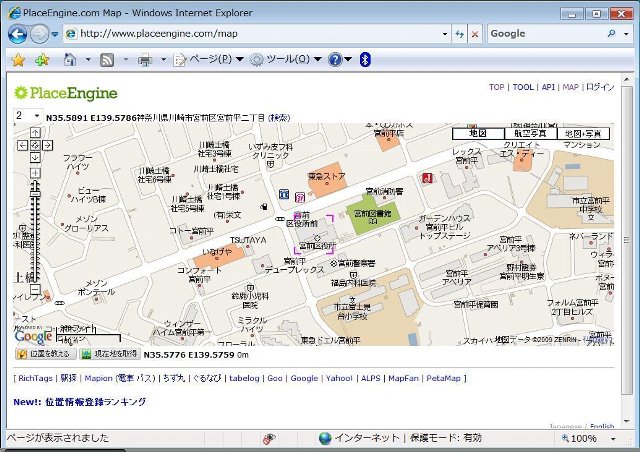Click the browser Back arrow button
Screen dimensions: 640x452
tap(17, 34)
